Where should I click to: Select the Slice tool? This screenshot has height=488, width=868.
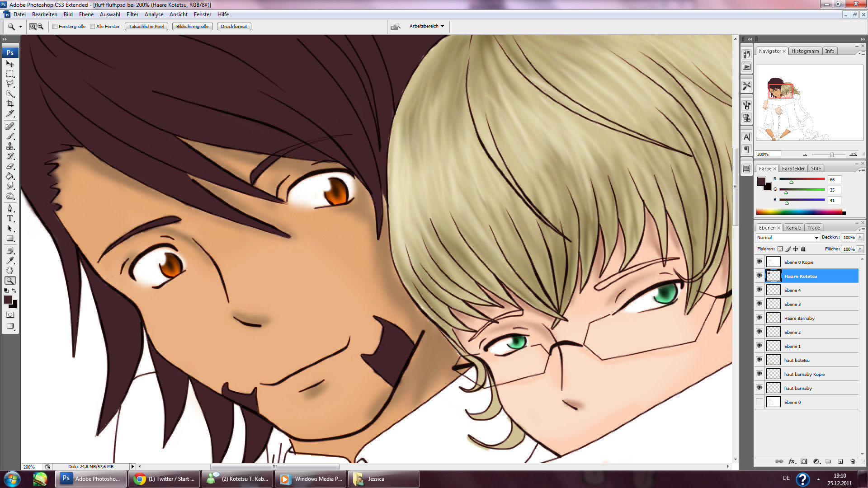pos(10,113)
